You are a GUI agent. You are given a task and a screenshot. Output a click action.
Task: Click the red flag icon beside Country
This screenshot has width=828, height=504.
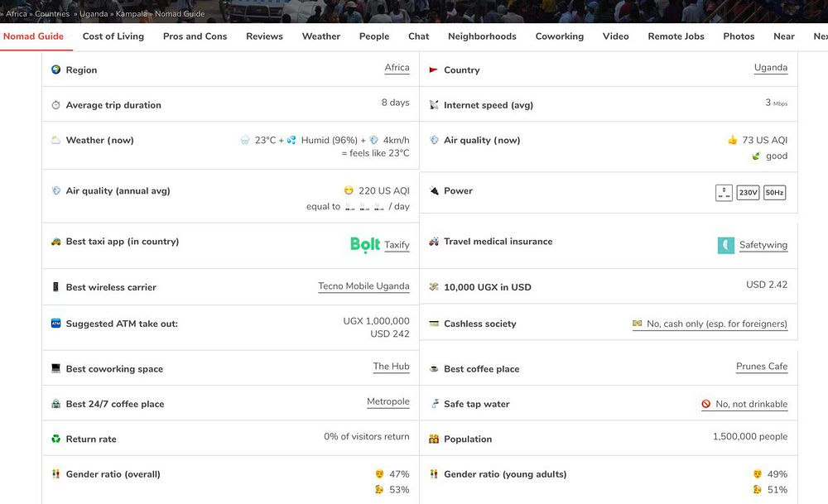coord(433,70)
